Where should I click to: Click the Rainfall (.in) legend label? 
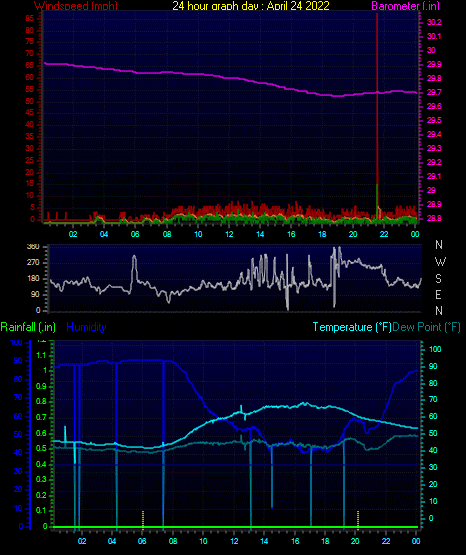(28, 327)
